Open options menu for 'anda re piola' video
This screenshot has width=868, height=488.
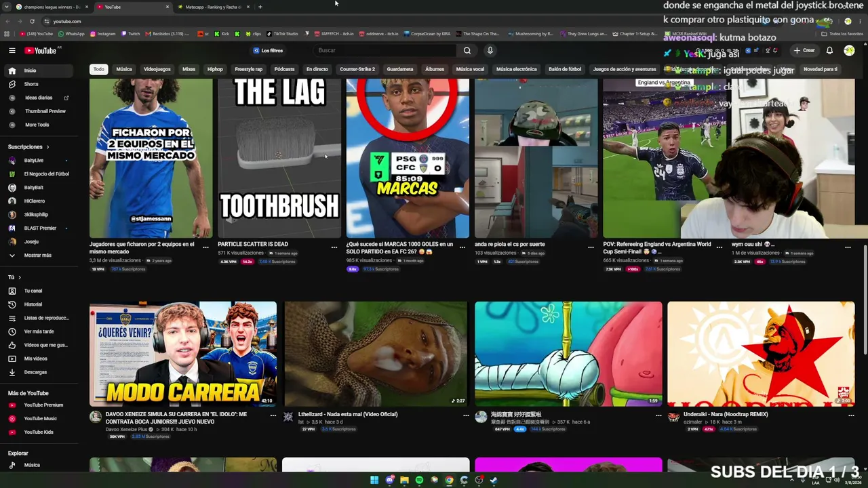coord(591,247)
